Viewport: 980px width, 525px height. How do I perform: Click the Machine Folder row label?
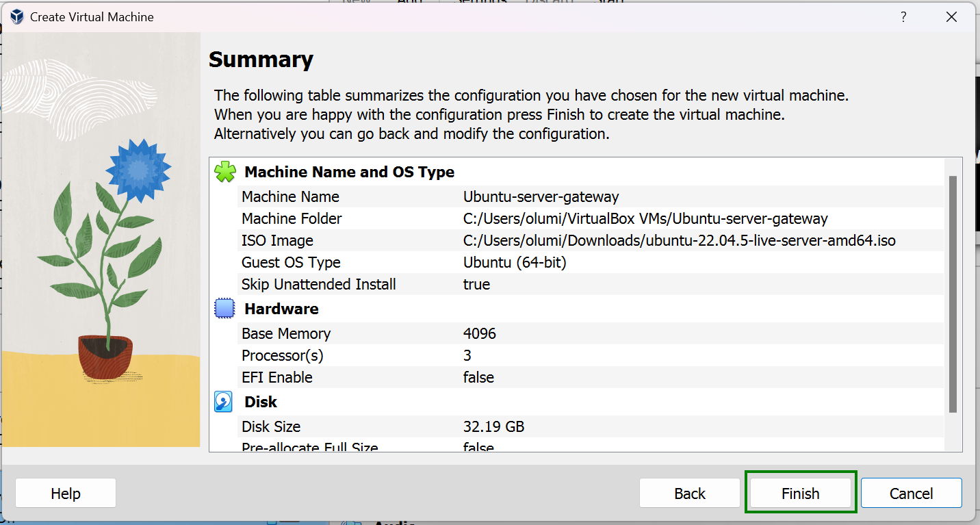coord(292,219)
